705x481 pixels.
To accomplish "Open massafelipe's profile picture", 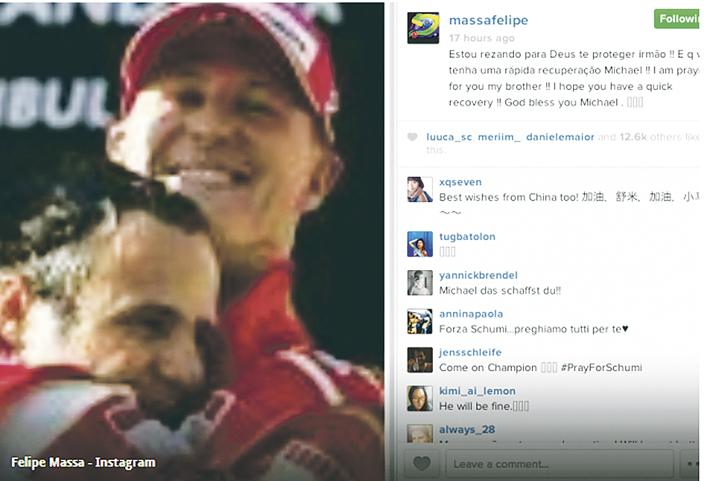I will pyautogui.click(x=423, y=28).
